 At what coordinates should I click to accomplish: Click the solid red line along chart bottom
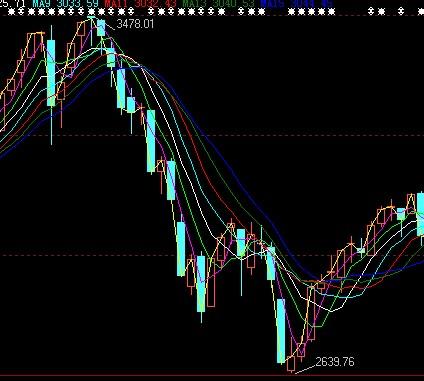[212, 375]
